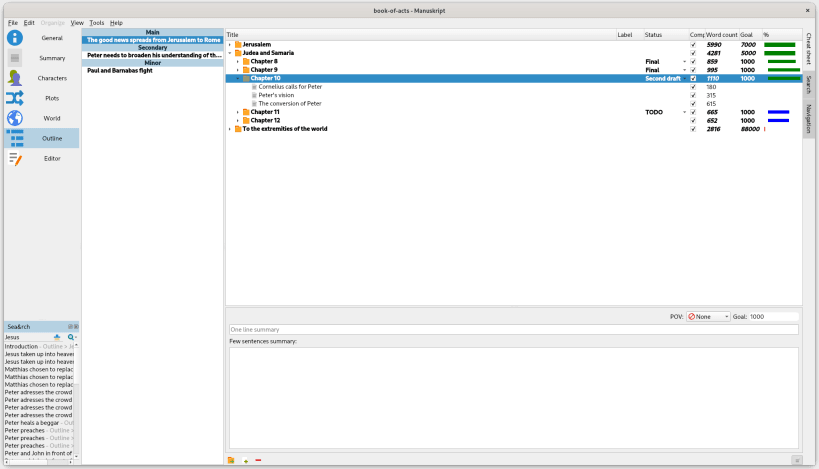Click in the Goal field showing 1000

773,316
